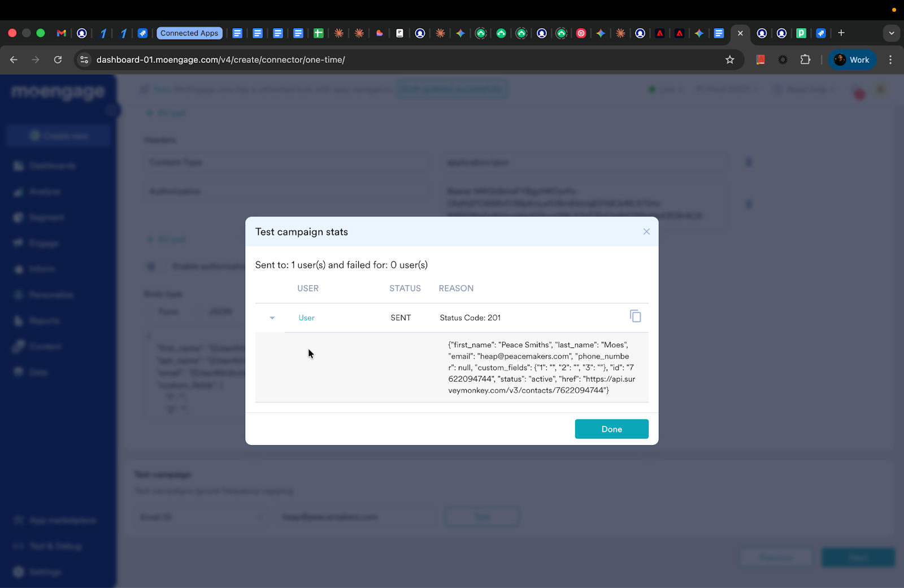904x588 pixels.
Task: Collapse the User row details arrow
Action: [x=272, y=318]
